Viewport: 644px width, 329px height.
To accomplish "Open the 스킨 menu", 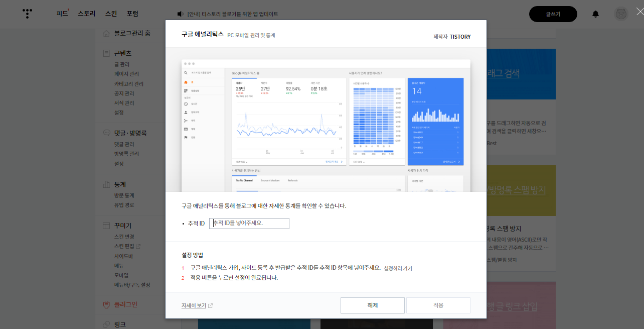I will point(111,14).
